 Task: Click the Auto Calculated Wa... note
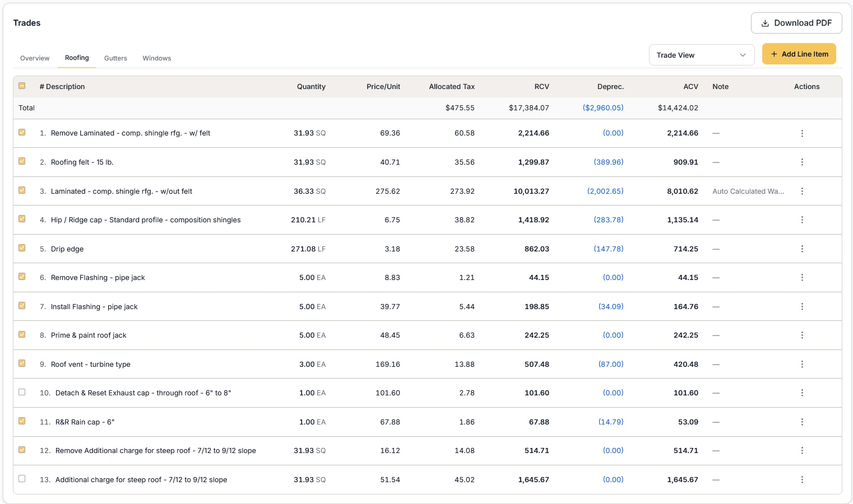coord(748,191)
